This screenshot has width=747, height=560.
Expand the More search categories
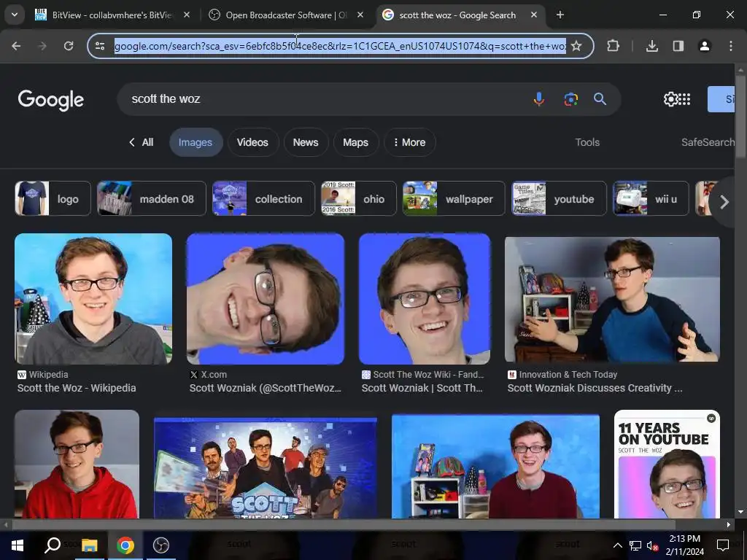[410, 142]
